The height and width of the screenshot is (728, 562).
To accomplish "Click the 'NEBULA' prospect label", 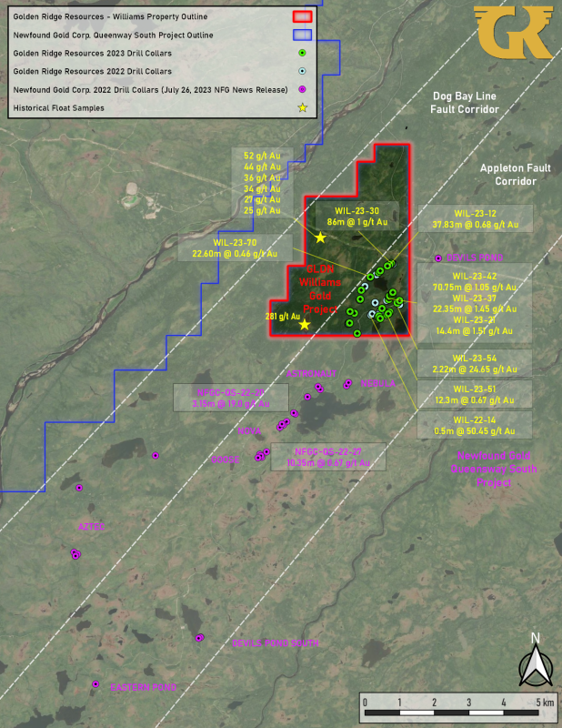I will coord(378,383).
